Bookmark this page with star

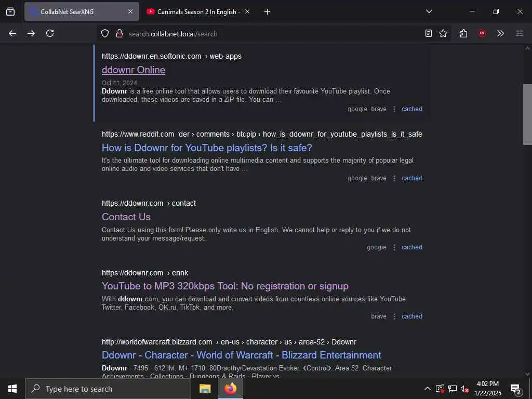[443, 33]
